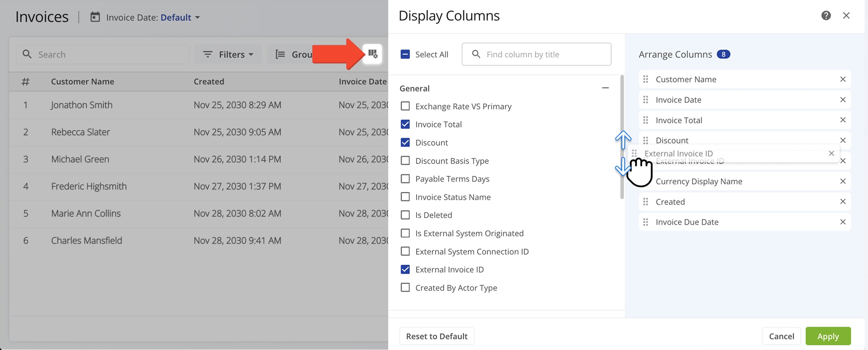Remove Currency Display Name from arranged columns
868x350 pixels.
pyautogui.click(x=843, y=181)
